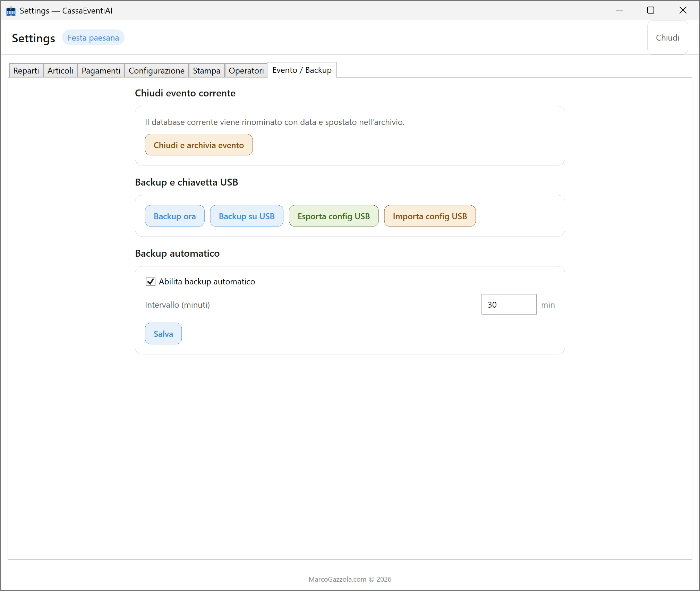Click Chiudi e archivia evento button
The image size is (700, 591).
pyautogui.click(x=199, y=145)
